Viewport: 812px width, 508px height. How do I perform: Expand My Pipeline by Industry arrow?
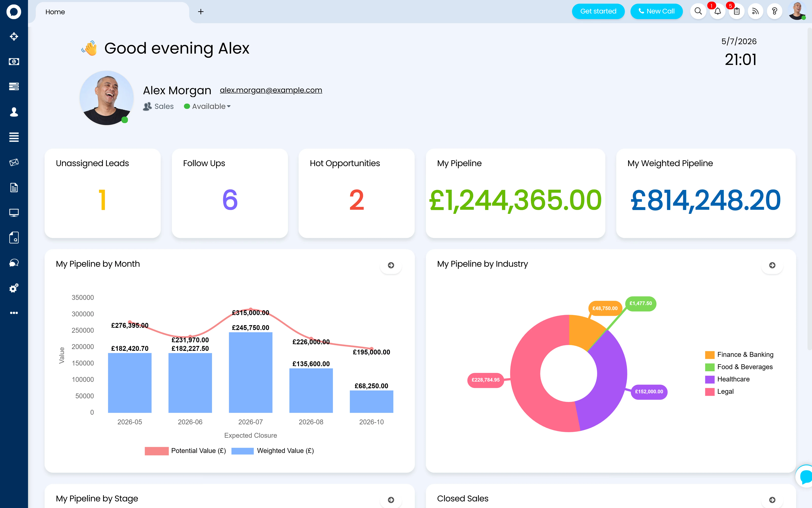point(772,265)
